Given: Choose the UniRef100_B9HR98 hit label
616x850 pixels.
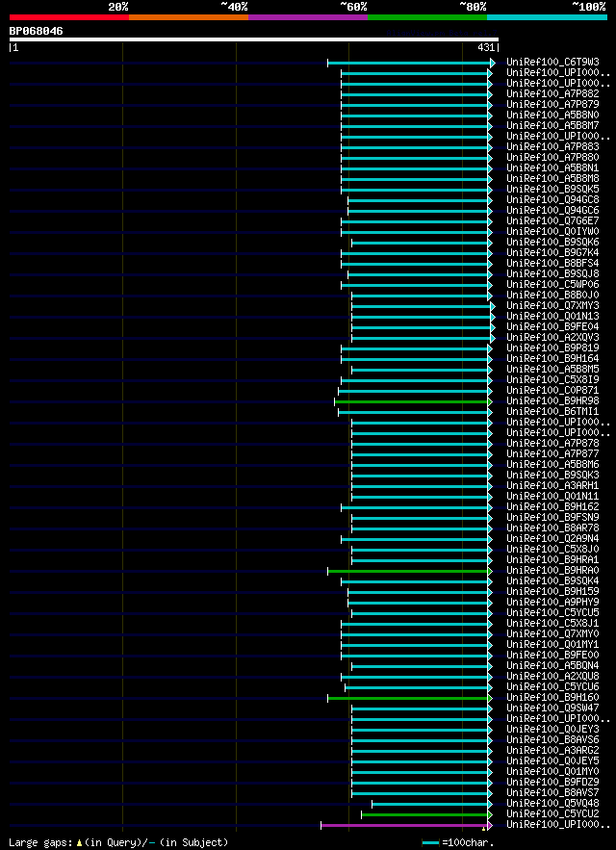Looking at the screenshot, I should click(552, 401).
